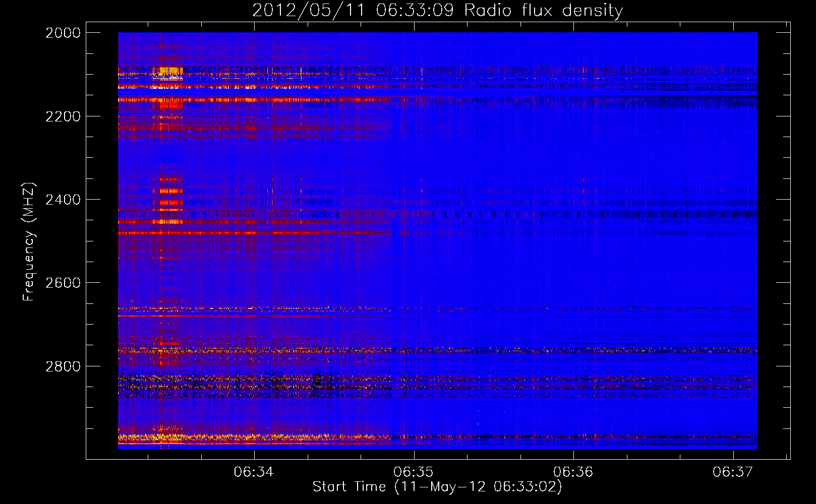Click the 06:36 time tick label
This screenshot has height=504, width=816.
coord(573,472)
